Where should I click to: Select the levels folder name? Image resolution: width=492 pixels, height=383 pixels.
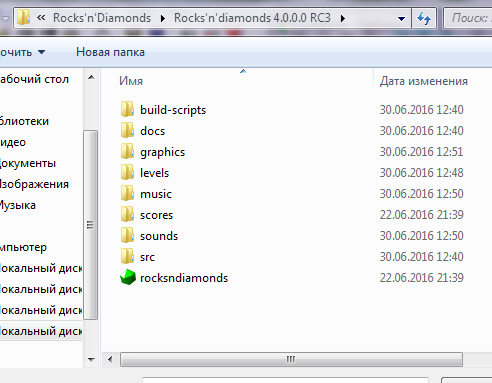point(154,173)
